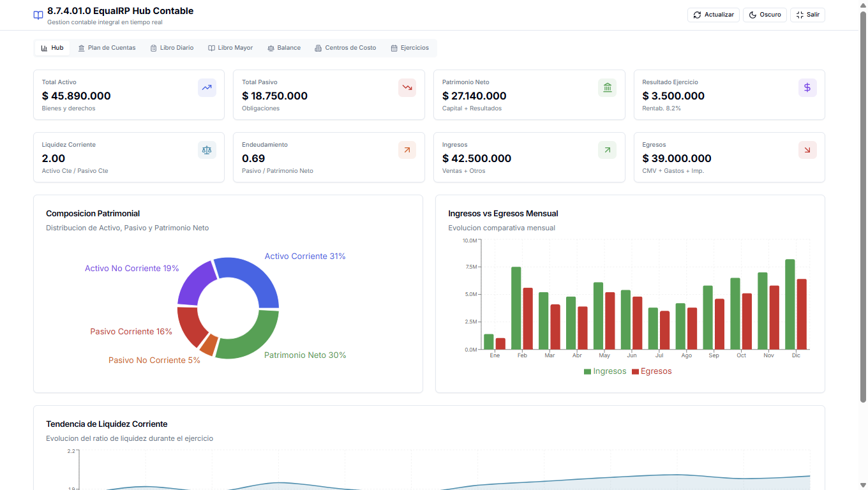Click the Activo Corriente 31% label

[305, 256]
